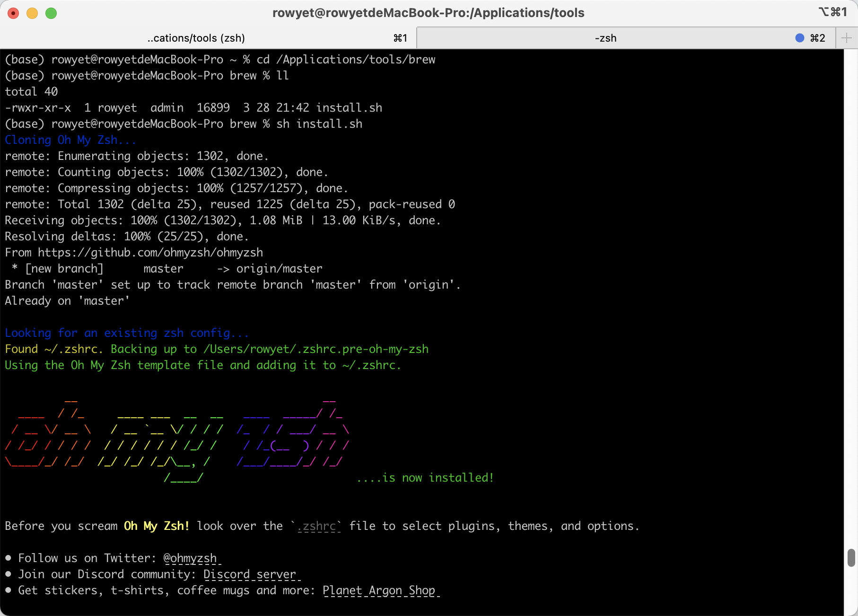
Task: Open a new tab with plus button
Action: tap(847, 38)
